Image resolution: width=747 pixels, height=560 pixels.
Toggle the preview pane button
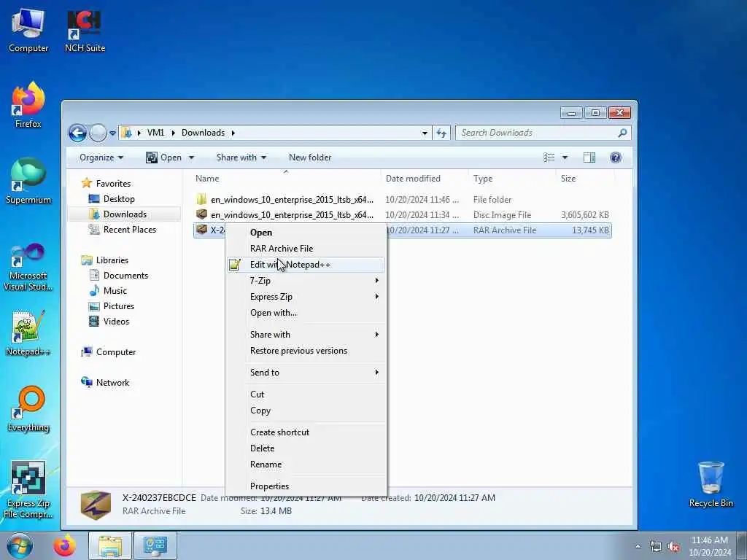pyautogui.click(x=589, y=157)
